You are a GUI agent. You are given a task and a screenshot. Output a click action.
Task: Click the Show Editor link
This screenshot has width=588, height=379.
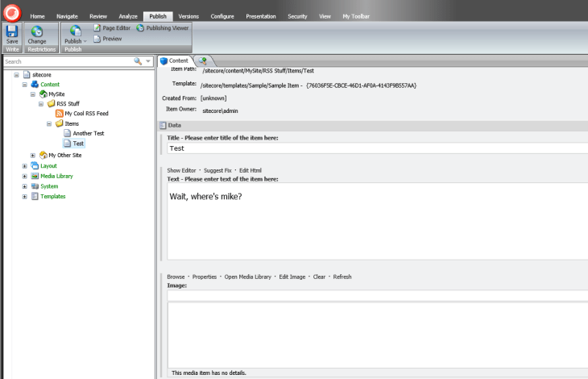coord(183,170)
